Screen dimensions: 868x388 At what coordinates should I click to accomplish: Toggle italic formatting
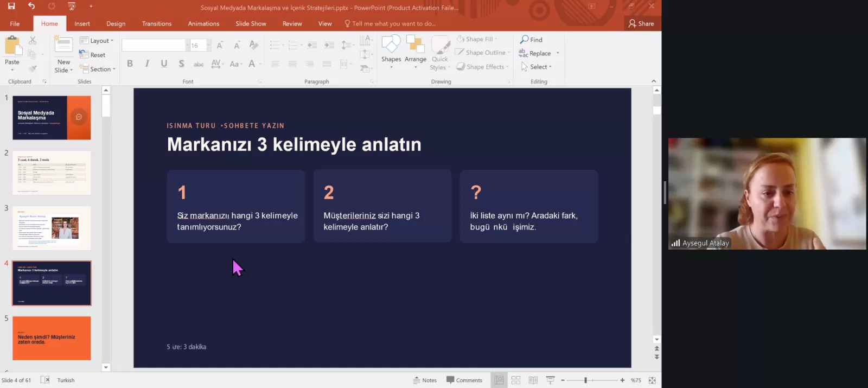[147, 63]
